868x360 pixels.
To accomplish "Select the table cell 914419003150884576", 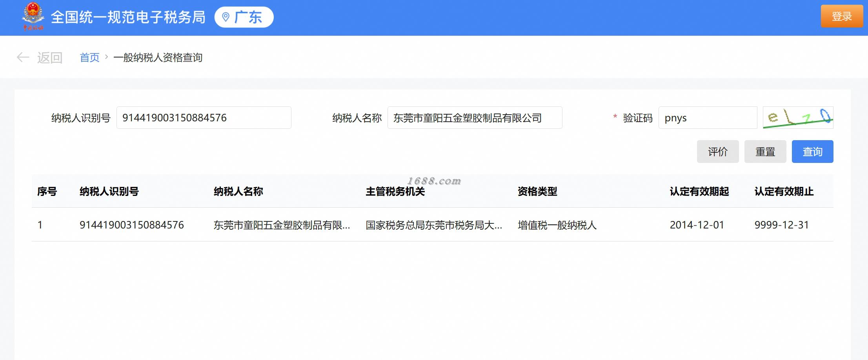I will [x=132, y=225].
